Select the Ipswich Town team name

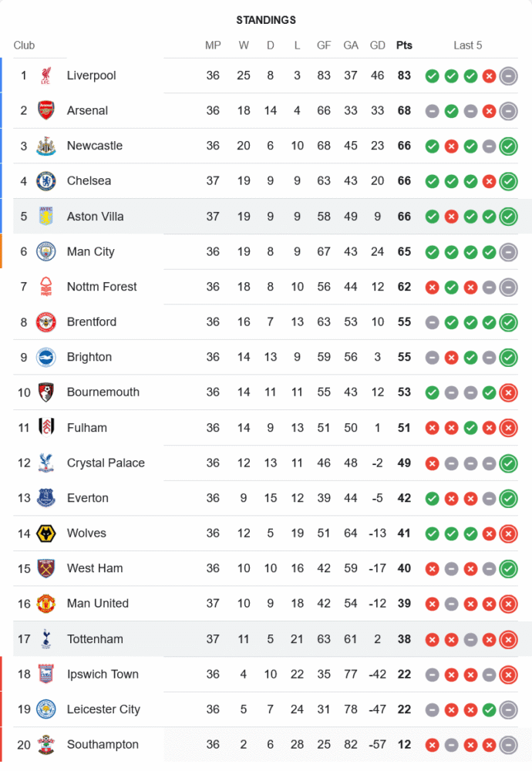coord(103,674)
